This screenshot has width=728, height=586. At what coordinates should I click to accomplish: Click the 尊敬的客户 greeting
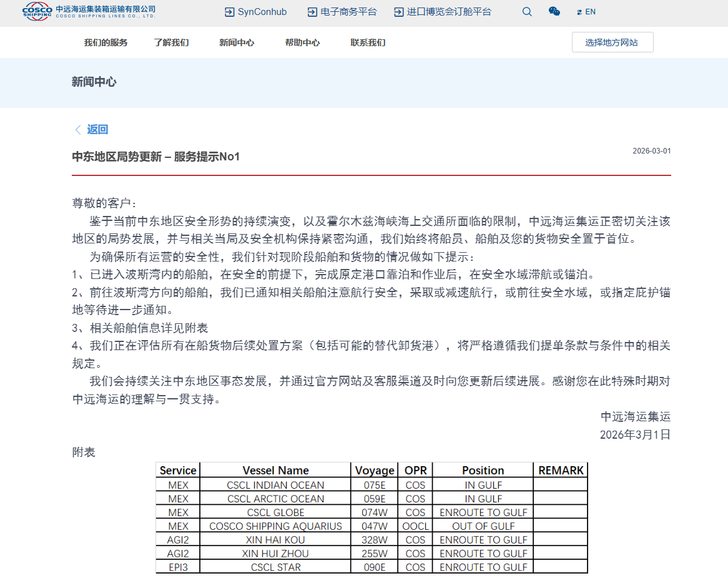(104, 203)
